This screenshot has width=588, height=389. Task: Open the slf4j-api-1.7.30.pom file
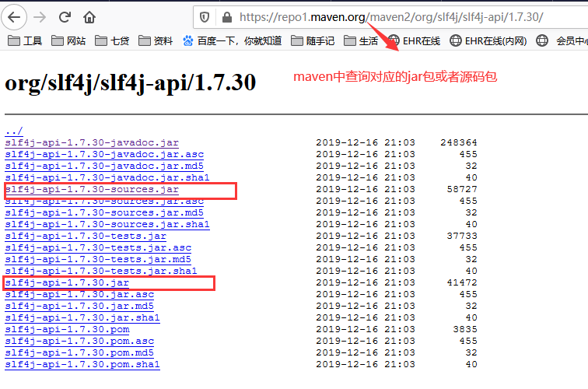click(67, 329)
